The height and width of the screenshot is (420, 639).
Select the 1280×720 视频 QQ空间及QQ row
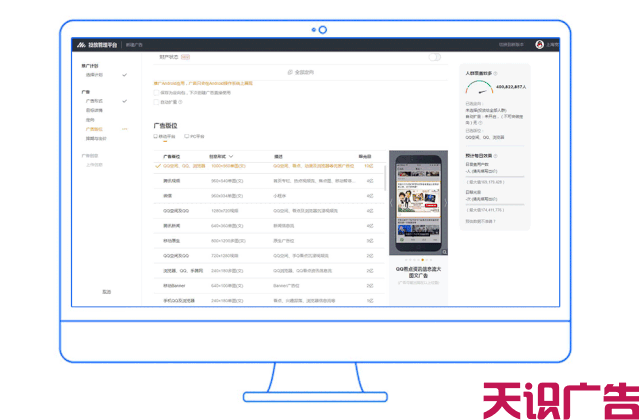pyautogui.click(x=269, y=211)
